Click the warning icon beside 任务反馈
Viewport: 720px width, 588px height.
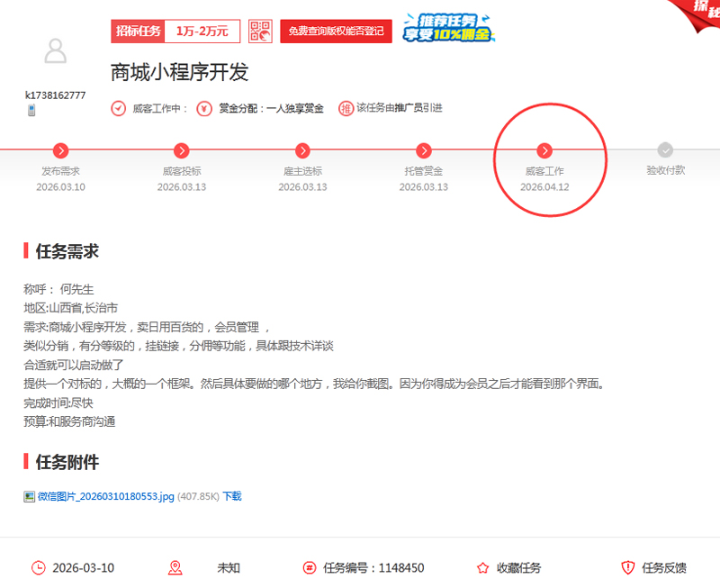[628, 568]
